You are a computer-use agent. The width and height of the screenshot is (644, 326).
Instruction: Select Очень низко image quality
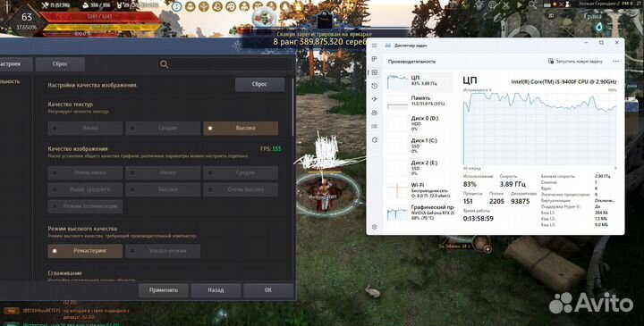click(85, 172)
